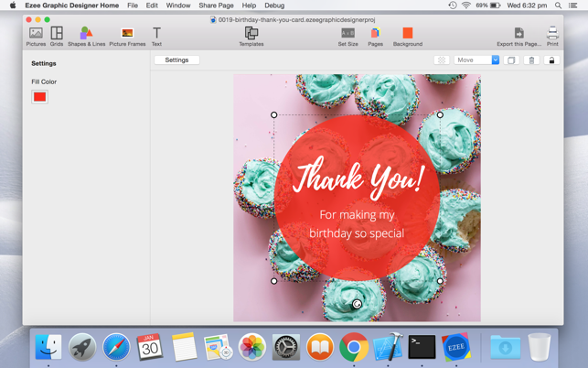Click the Settings button above canvas
Screen dimensions: 588x368
176,60
